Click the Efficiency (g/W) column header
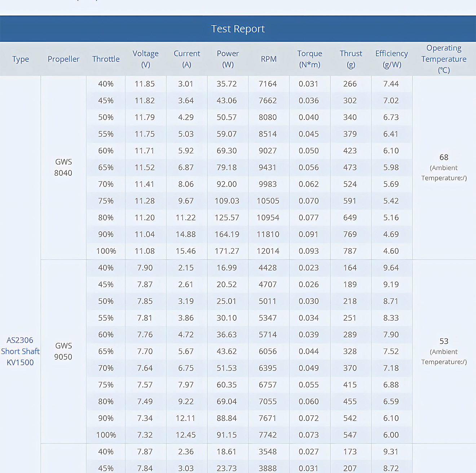 (x=391, y=59)
